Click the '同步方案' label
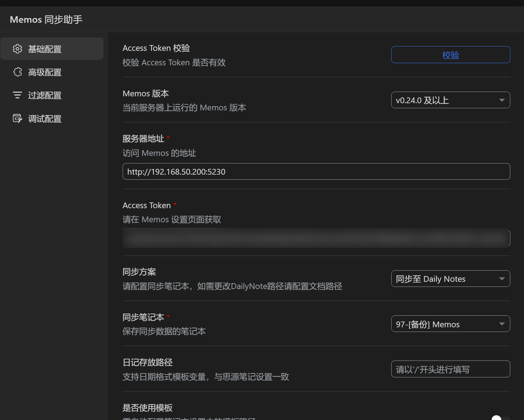The height and width of the screenshot is (420, 524). pyautogui.click(x=139, y=272)
